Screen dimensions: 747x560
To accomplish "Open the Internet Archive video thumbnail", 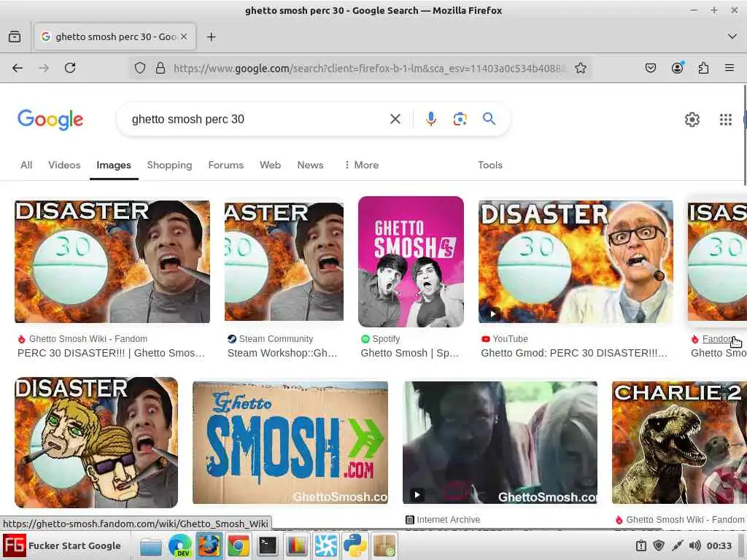I will tap(500, 443).
